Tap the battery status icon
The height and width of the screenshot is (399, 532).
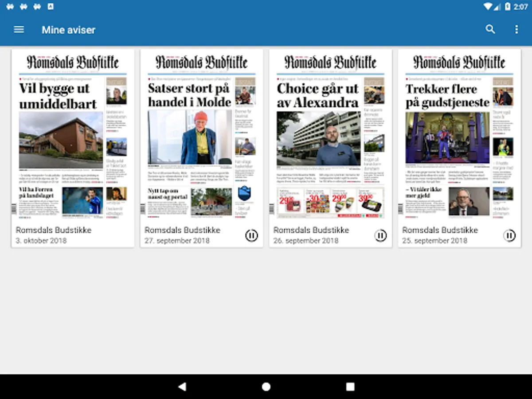[x=507, y=7]
